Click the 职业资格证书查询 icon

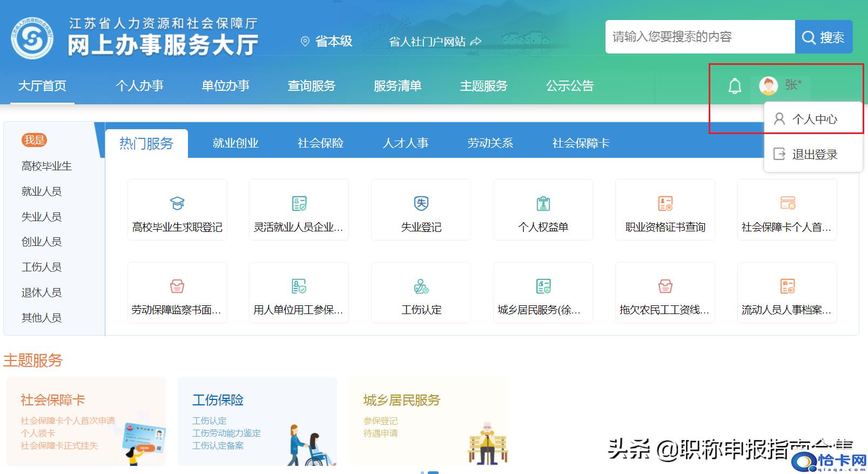(665, 203)
